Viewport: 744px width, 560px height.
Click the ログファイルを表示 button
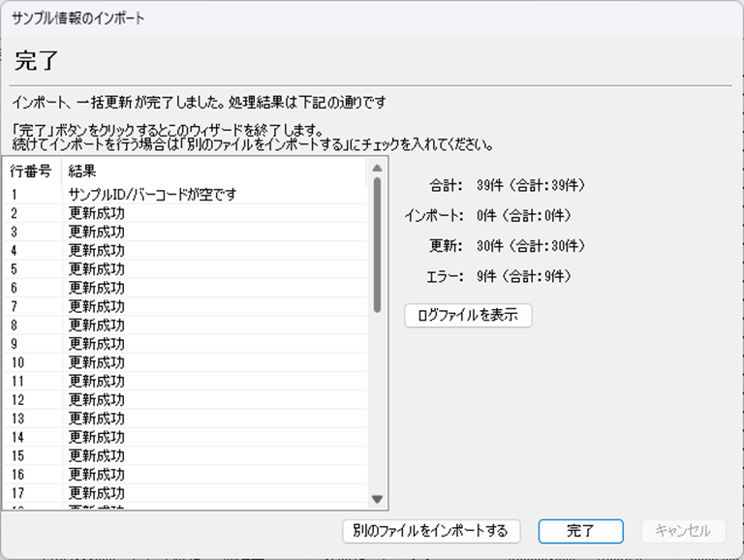coord(468,316)
